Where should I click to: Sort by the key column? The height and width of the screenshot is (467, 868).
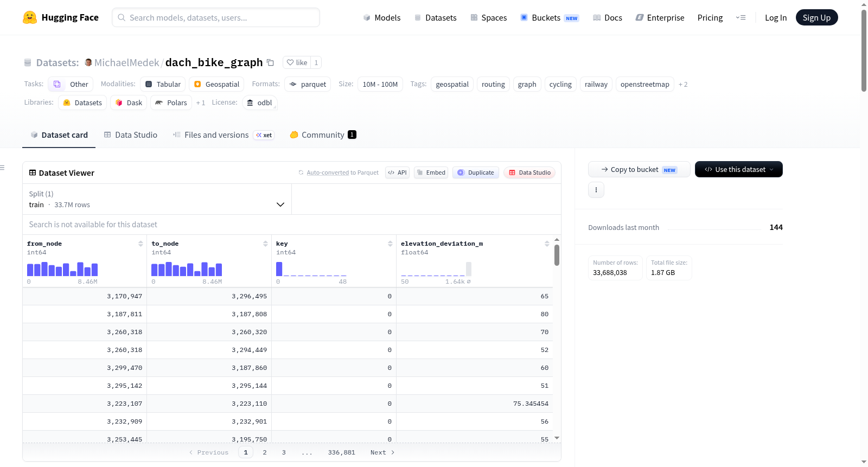(390, 244)
